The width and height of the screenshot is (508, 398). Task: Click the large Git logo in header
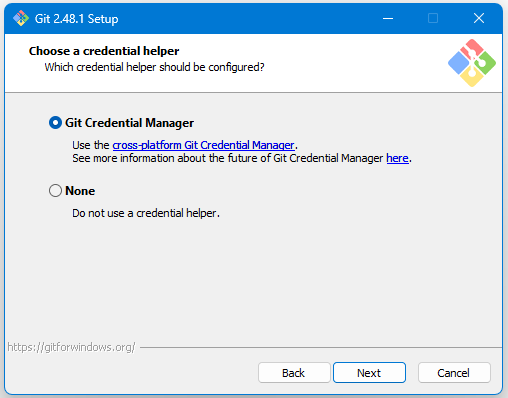point(472,63)
